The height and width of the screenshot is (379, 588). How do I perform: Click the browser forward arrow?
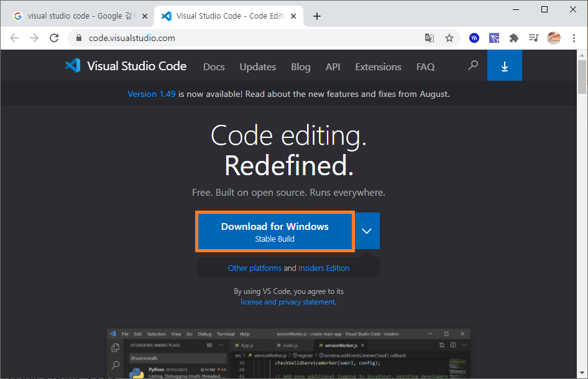coord(34,38)
